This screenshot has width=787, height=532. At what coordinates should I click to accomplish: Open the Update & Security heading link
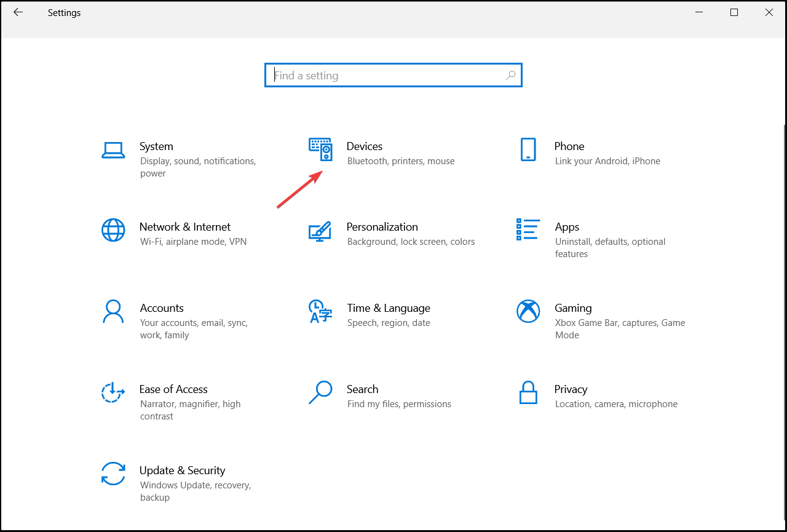pyautogui.click(x=182, y=470)
